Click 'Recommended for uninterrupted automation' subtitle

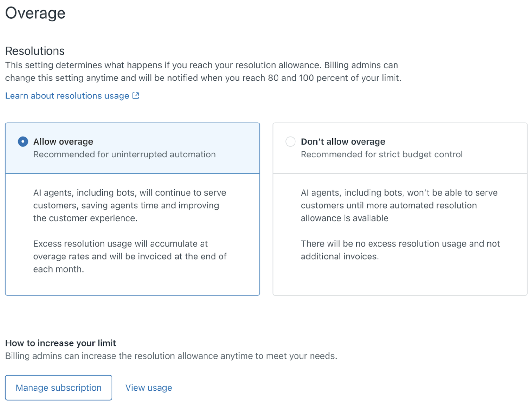click(x=124, y=155)
